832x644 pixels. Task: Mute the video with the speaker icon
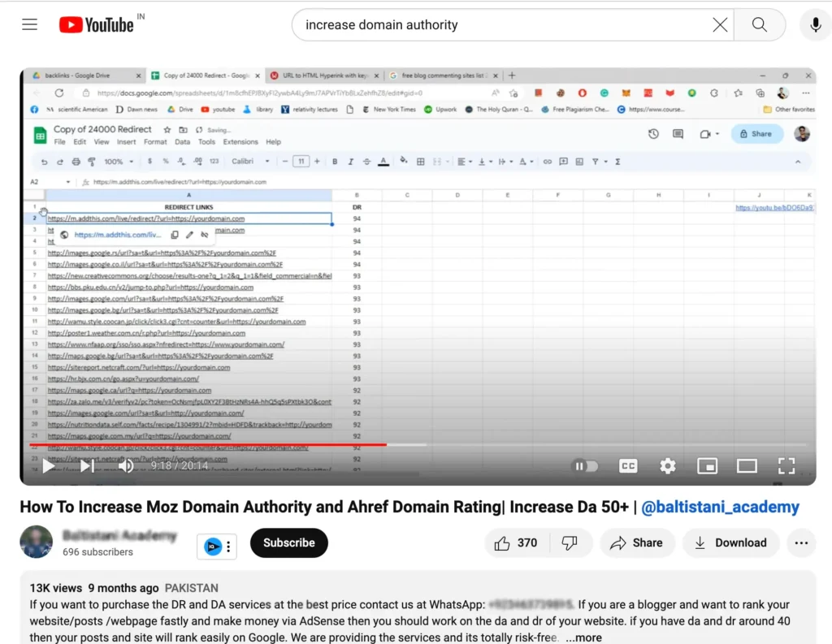point(126,466)
